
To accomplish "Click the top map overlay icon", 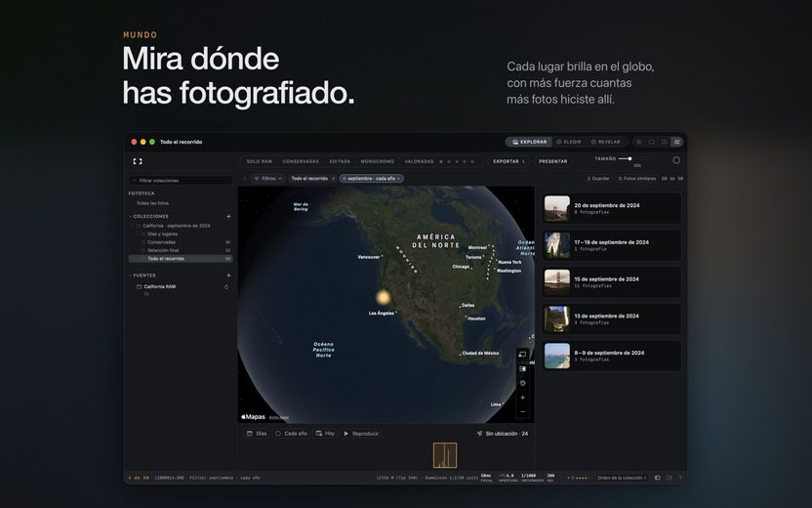I will tap(522, 354).
